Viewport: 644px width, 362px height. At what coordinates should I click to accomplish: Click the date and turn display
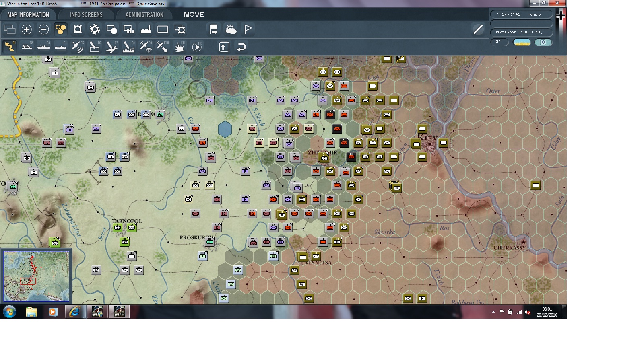521,14
